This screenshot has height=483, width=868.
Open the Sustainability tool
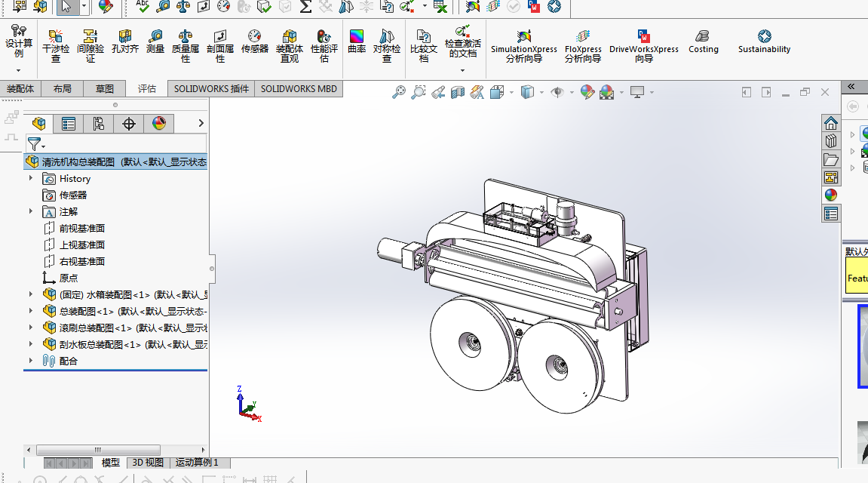[764, 42]
